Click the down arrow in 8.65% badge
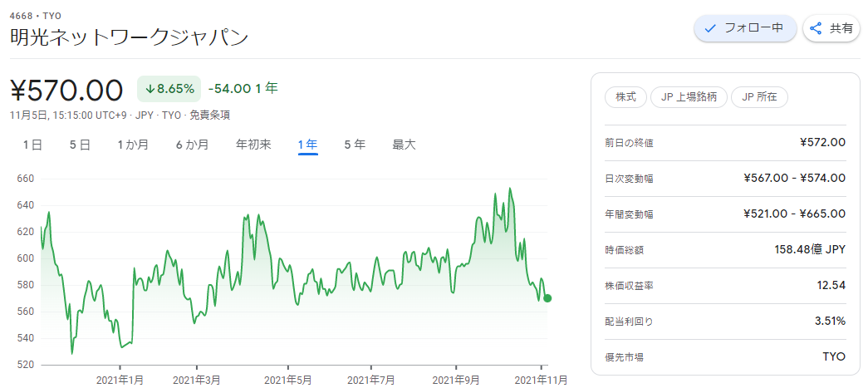Image resolution: width=868 pixels, height=388 pixels. [150, 89]
